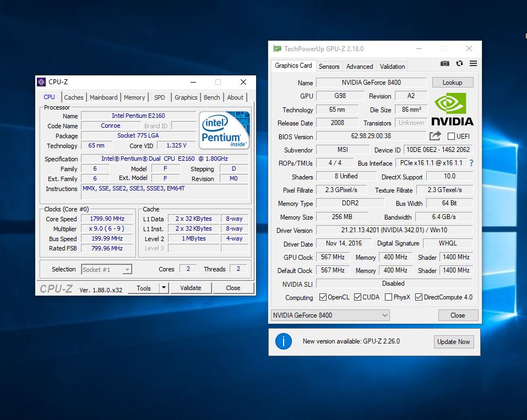
Task: Click the BIOS share/export arrow icon
Action: pyautogui.click(x=435, y=136)
